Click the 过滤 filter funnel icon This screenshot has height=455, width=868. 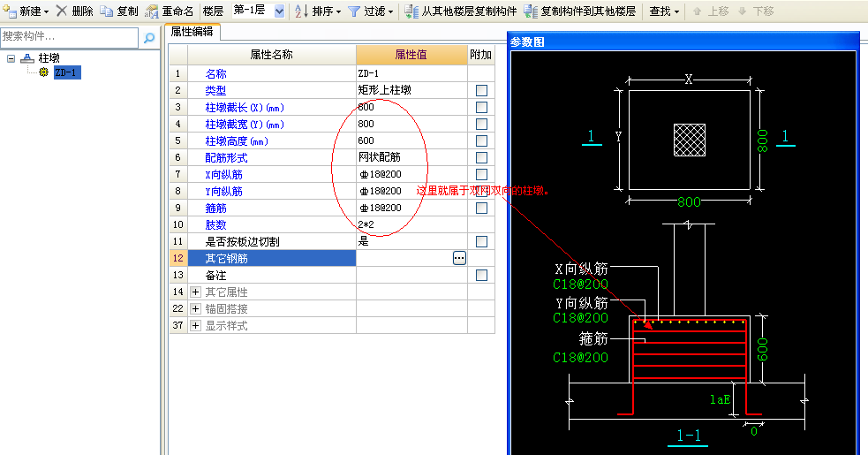pos(354,11)
